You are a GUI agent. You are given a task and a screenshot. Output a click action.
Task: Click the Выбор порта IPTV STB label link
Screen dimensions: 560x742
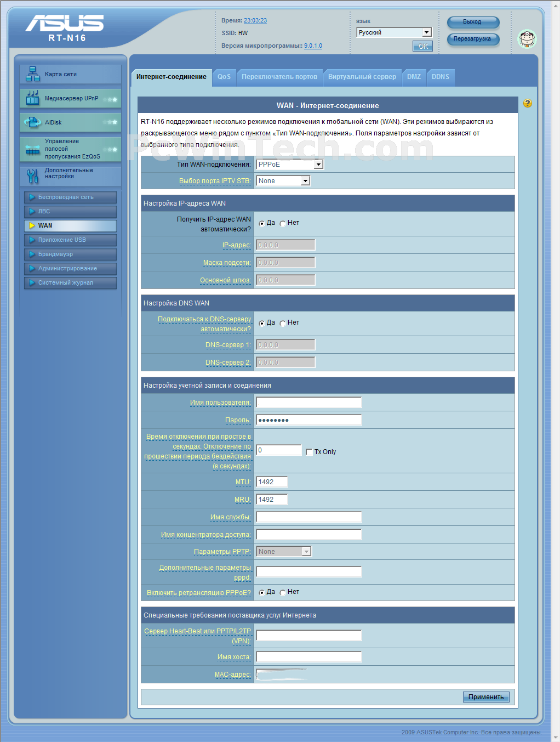tap(215, 181)
